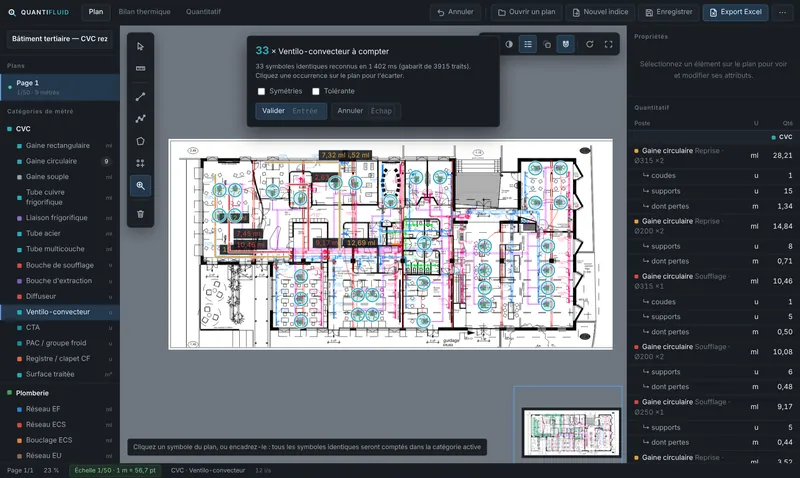Pick the straight line measurement tool
The height and width of the screenshot is (478, 800).
[140, 96]
